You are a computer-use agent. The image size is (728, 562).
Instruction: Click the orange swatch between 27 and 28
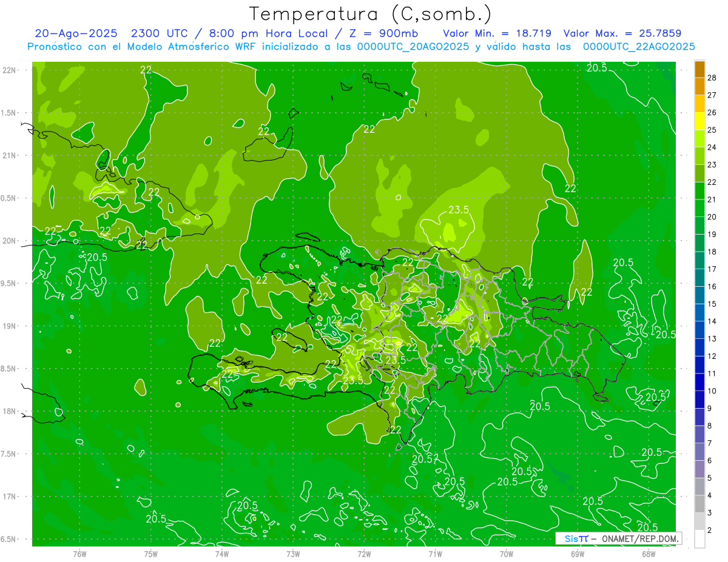point(699,87)
